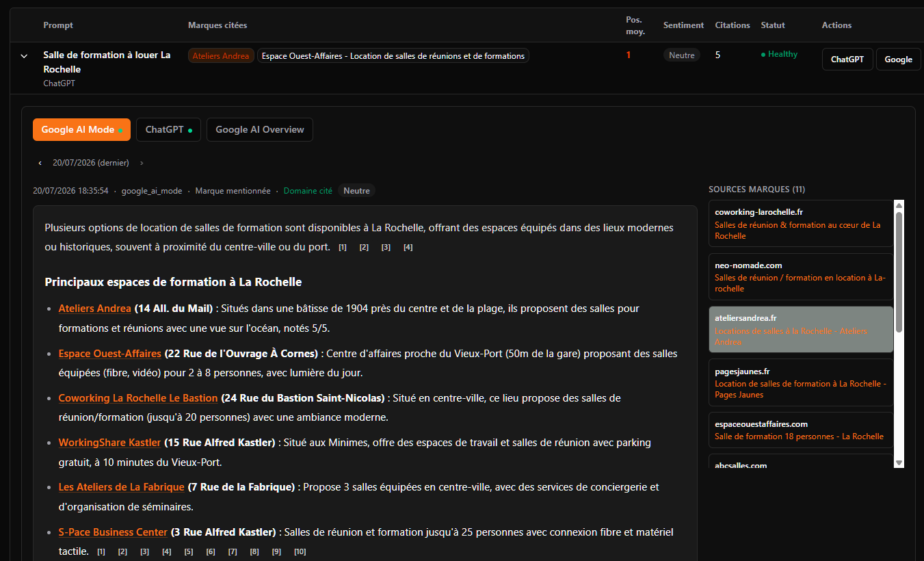
Task: Open the coworking-larochelle.fr source card
Action: (801, 224)
